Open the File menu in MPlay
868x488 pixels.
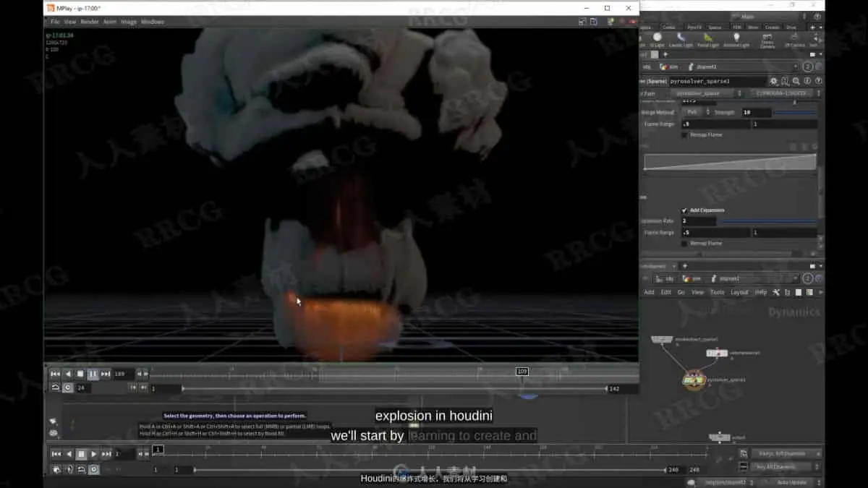pos(55,22)
